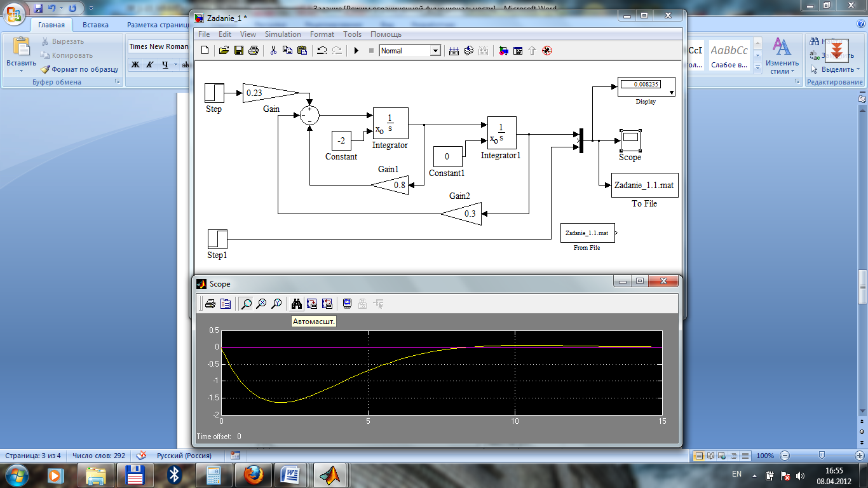Open the View menu in Simulink
Screen dimensions: 868x488
(248, 34)
